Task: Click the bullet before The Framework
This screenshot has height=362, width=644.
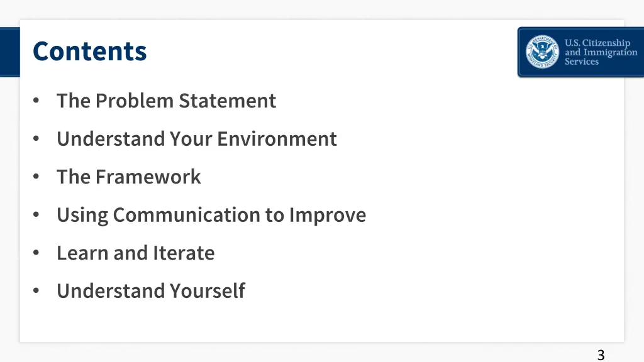Action: (x=36, y=177)
